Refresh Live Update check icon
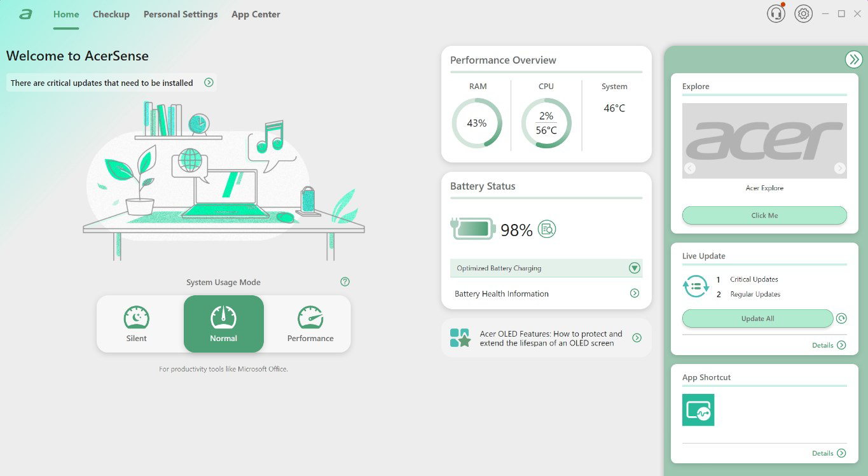868x476 pixels. [x=841, y=319]
